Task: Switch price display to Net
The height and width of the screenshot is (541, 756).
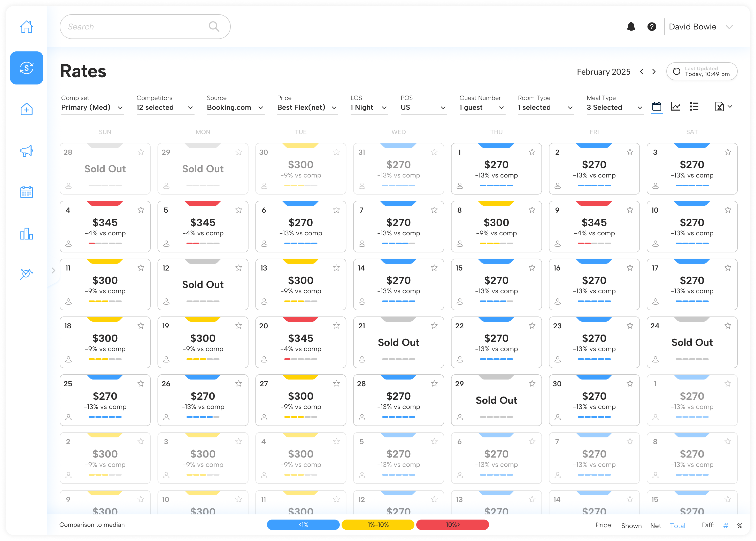Action: [x=655, y=526]
